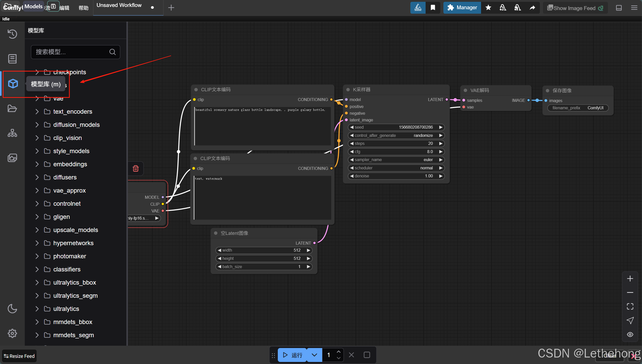This screenshot has width=642, height=364.
Task: Open the 编辑 menu
Action: pyautogui.click(x=64, y=8)
